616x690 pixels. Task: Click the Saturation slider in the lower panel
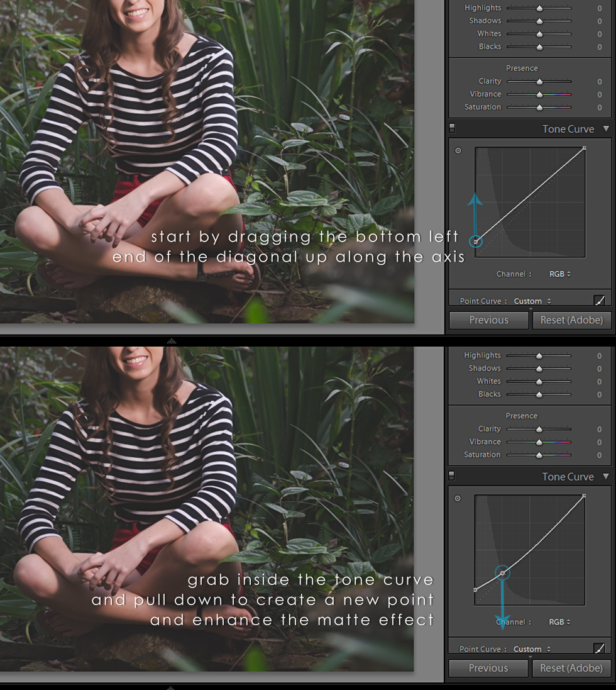(x=539, y=455)
